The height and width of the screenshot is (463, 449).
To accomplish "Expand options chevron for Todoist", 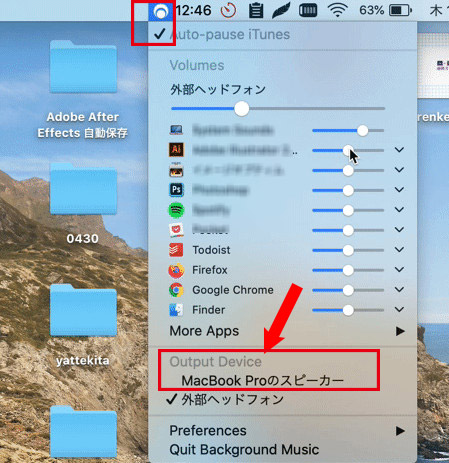I will (x=399, y=250).
